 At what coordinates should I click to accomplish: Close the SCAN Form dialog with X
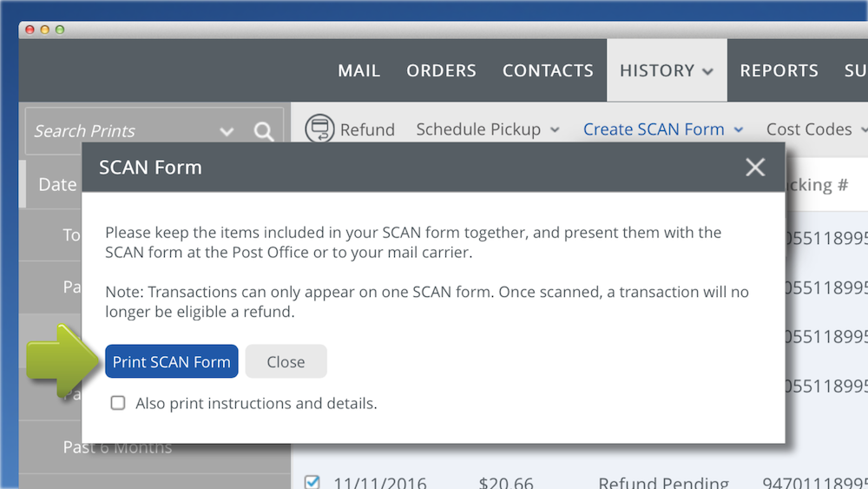755,168
